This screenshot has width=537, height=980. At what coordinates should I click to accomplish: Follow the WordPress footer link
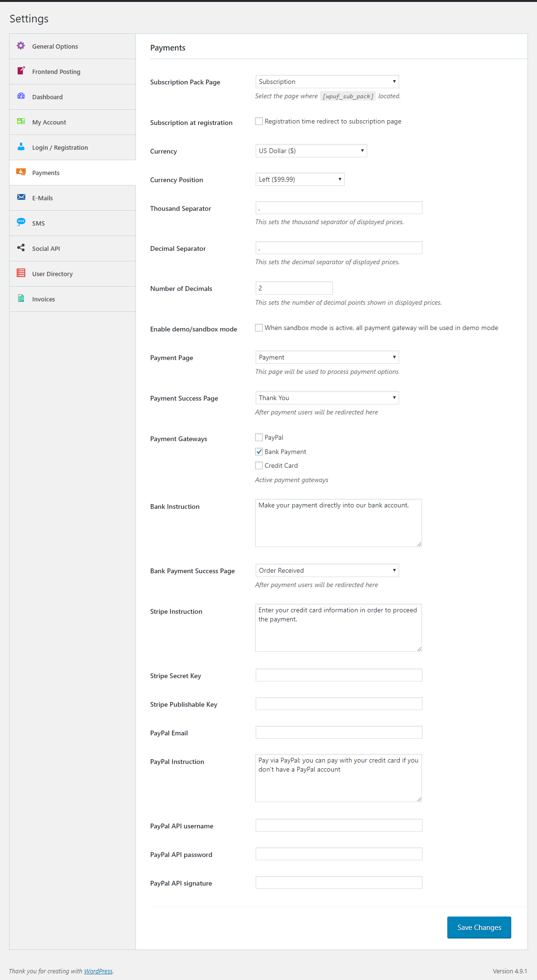tap(98, 971)
